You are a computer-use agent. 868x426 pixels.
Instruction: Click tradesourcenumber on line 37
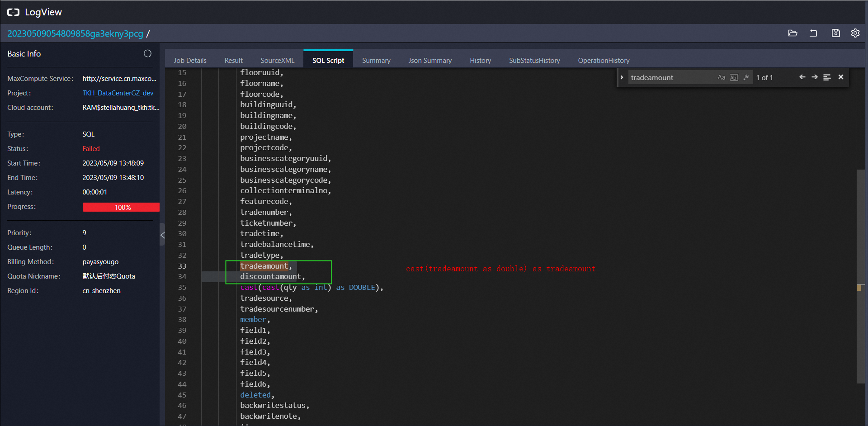[x=277, y=309]
